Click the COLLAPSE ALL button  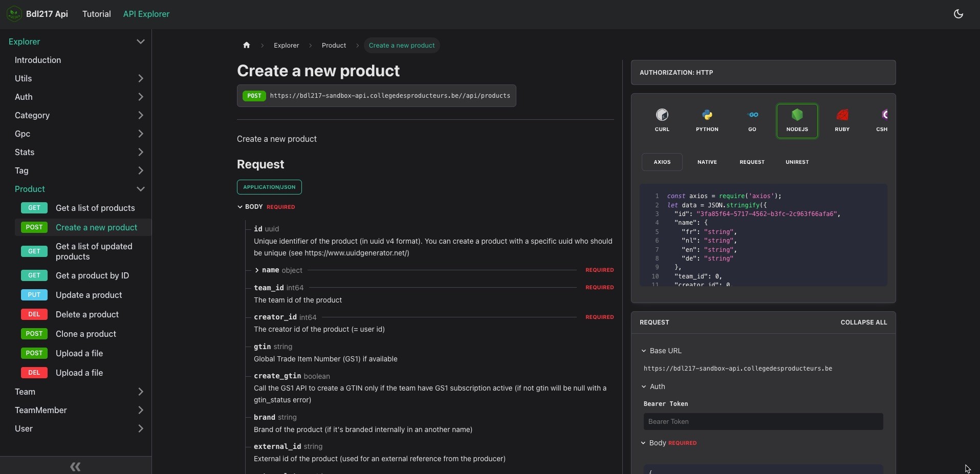864,322
